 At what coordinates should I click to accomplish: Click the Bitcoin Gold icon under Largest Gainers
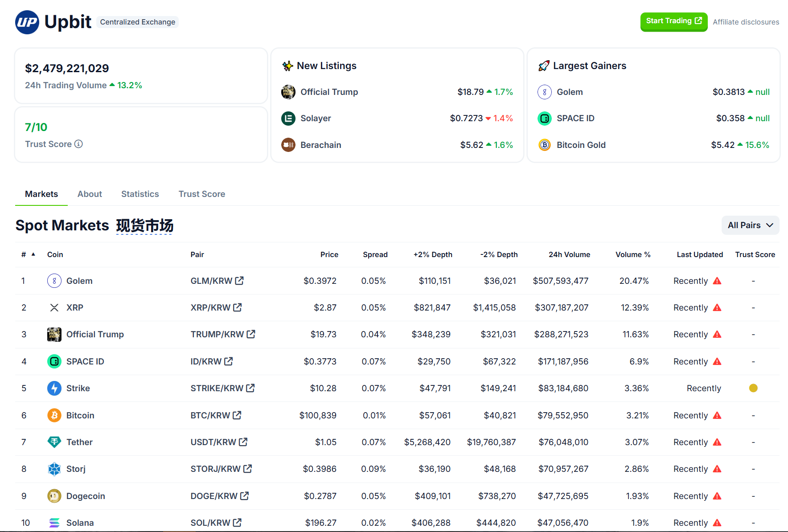pyautogui.click(x=544, y=145)
